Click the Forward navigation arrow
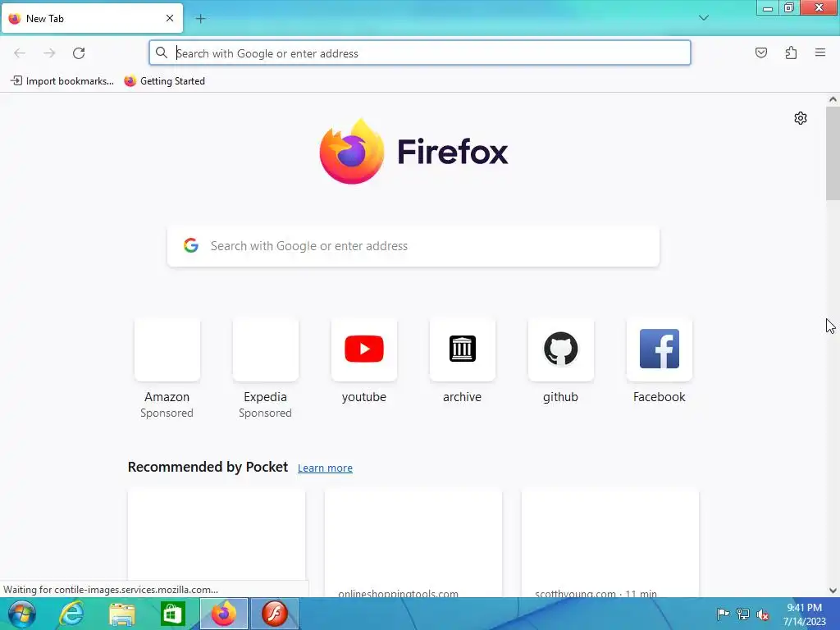The width and height of the screenshot is (840, 630). (49, 53)
